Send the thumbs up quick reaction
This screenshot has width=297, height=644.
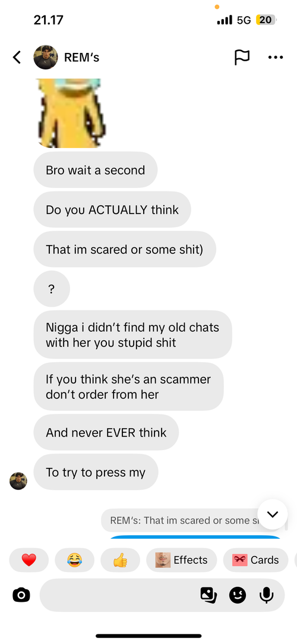pyautogui.click(x=120, y=560)
